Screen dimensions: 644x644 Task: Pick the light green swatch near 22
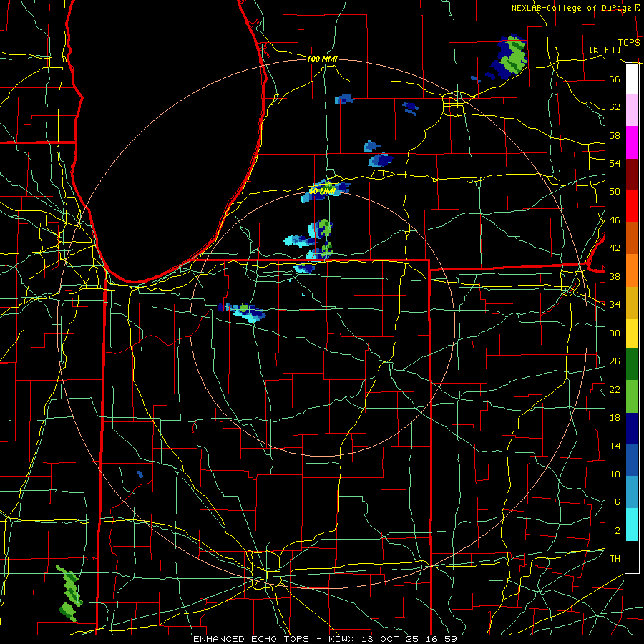tap(632, 396)
